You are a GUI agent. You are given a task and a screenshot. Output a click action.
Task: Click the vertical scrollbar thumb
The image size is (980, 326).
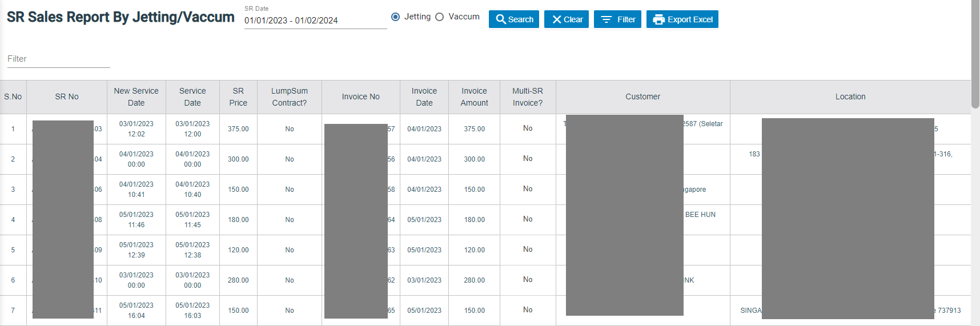coord(975,54)
